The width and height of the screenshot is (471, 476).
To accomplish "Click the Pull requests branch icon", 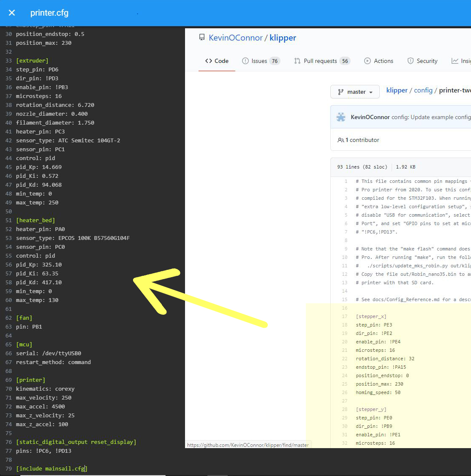I will pyautogui.click(x=297, y=61).
